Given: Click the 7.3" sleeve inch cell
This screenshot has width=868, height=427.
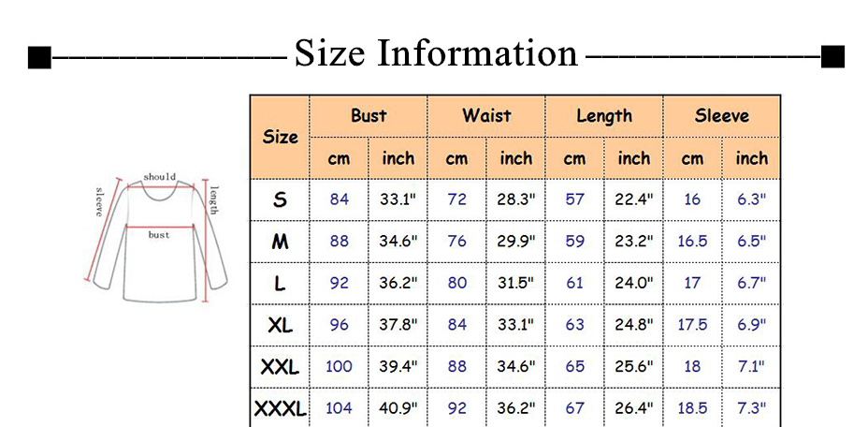Looking at the screenshot, I should pos(751,409).
